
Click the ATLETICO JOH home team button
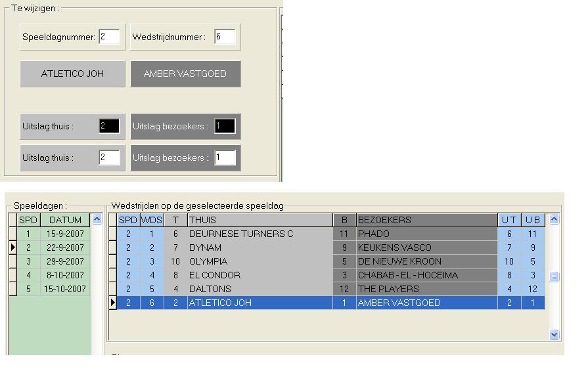[x=72, y=74]
